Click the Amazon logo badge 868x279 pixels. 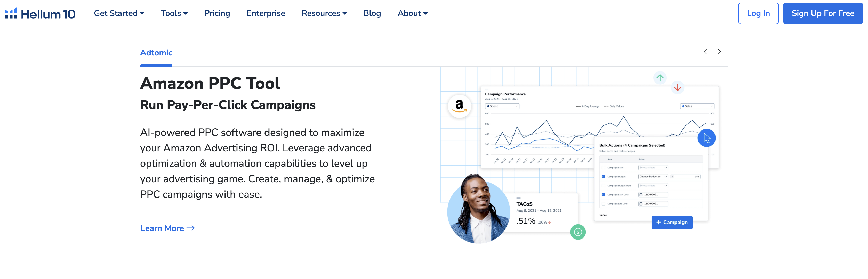(x=459, y=106)
